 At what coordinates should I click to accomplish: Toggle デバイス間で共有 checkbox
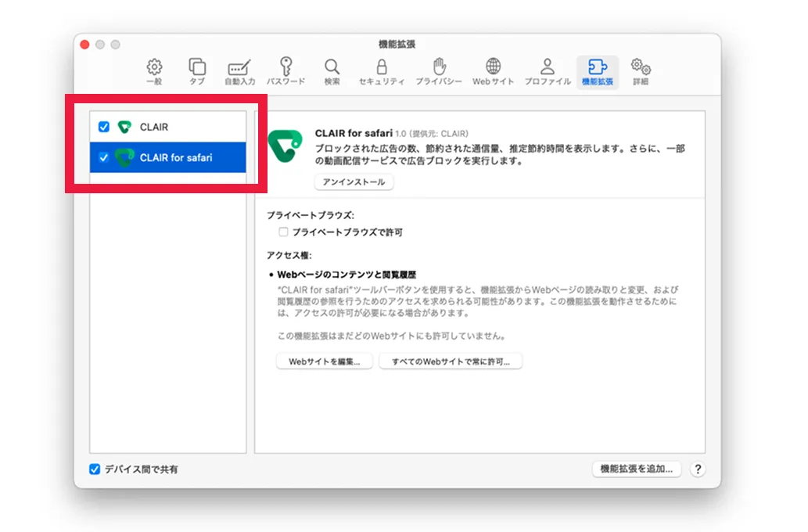pos(95,469)
